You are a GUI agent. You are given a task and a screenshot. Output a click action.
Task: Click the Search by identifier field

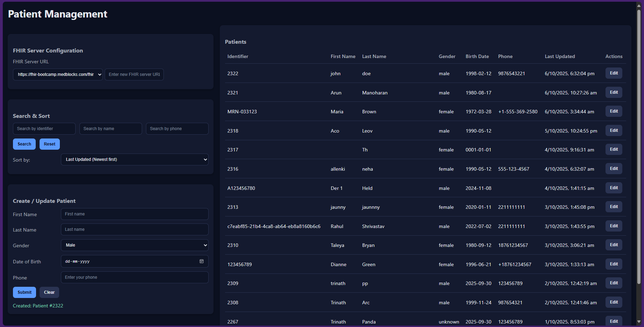(44, 128)
